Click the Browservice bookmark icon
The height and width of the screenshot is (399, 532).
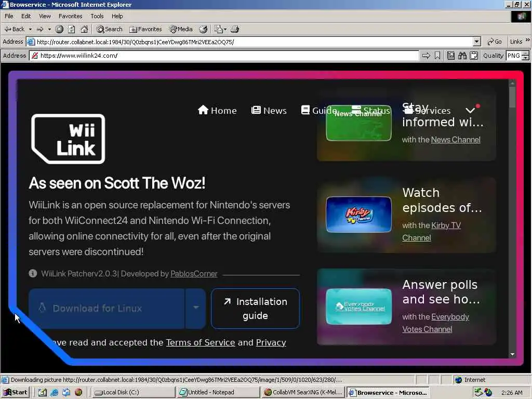tap(437, 56)
